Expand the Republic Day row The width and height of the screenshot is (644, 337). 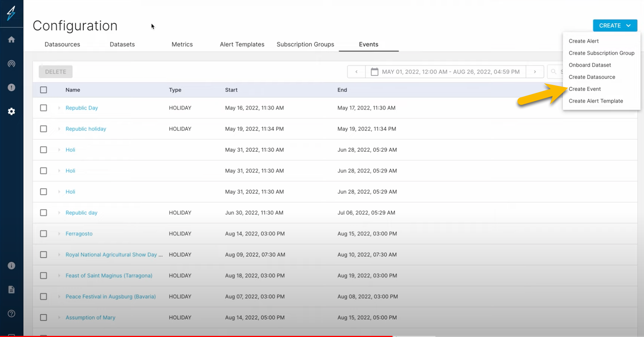[59, 108]
